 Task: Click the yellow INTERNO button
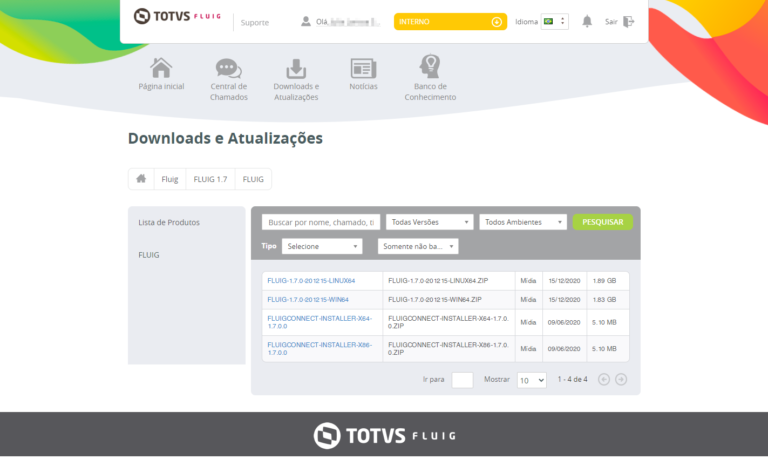[450, 22]
